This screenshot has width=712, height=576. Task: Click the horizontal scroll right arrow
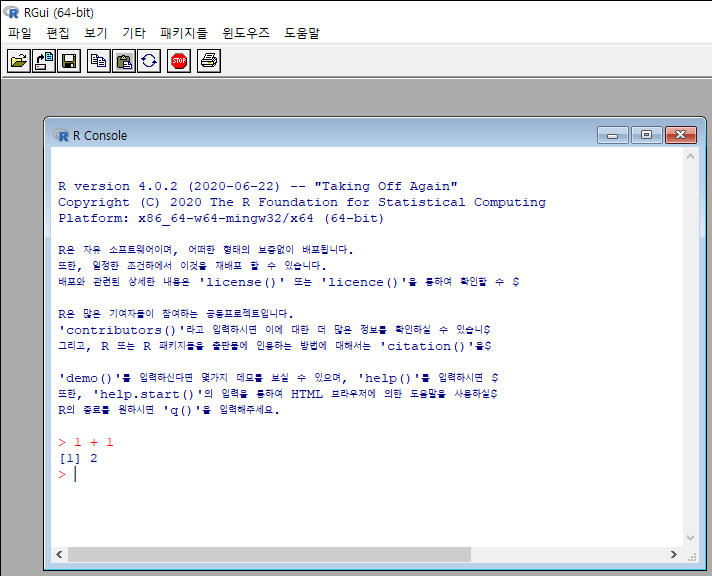pos(674,555)
